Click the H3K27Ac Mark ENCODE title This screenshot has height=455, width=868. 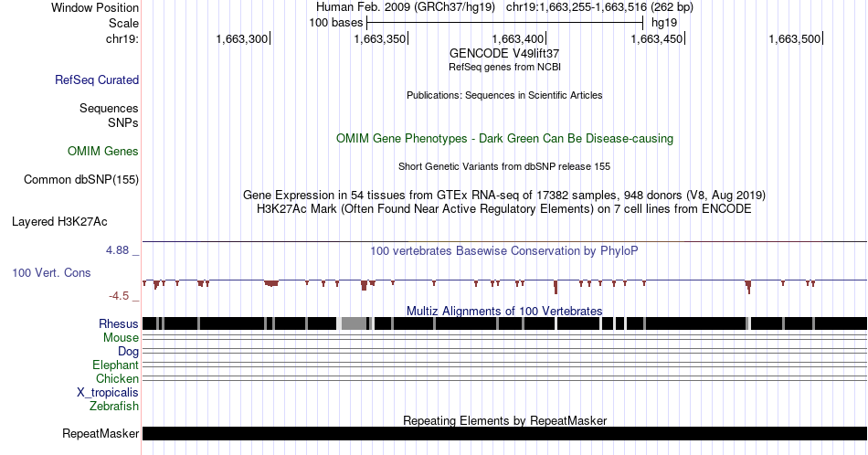click(504, 208)
